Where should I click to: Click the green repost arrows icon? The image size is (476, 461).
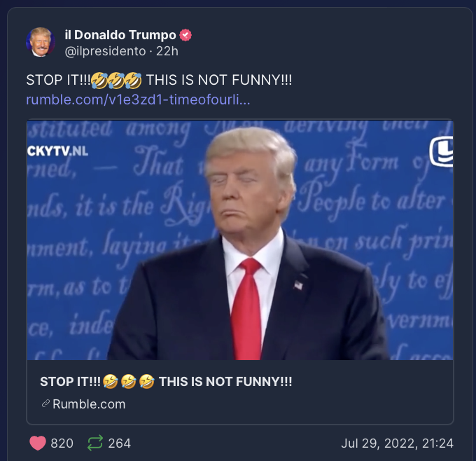pyautogui.click(x=95, y=443)
